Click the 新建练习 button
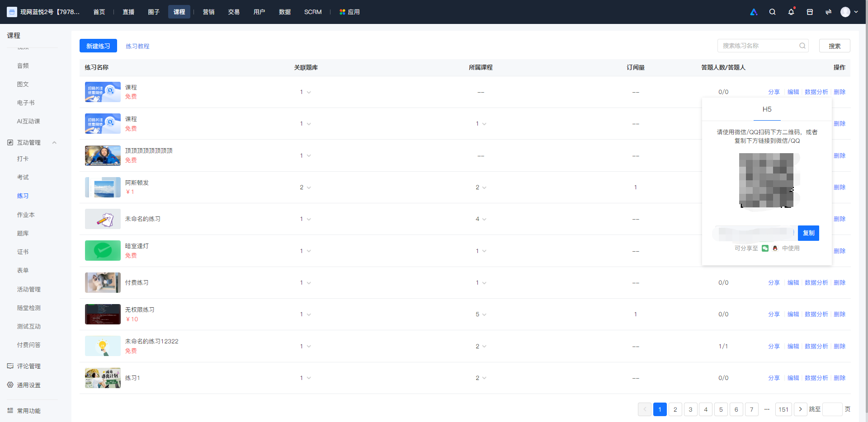The height and width of the screenshot is (422, 868). (x=98, y=46)
